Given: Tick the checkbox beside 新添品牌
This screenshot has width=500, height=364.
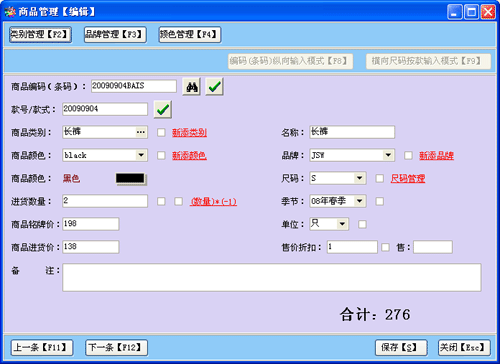Looking at the screenshot, I should [408, 155].
